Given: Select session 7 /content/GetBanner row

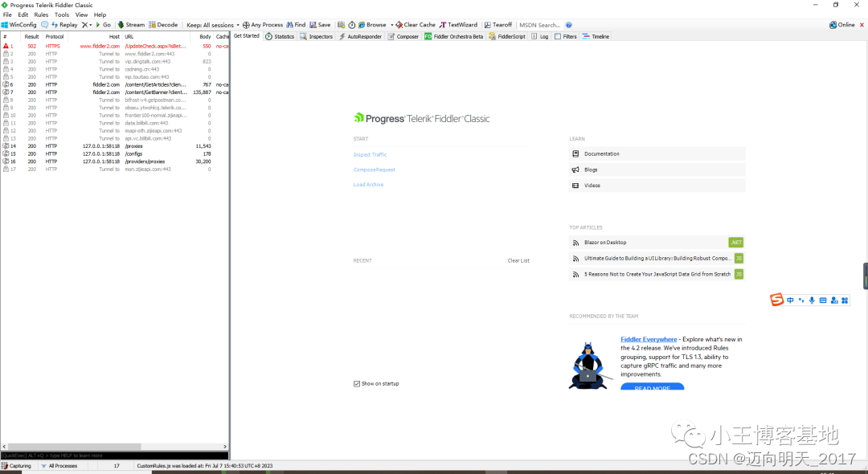Looking at the screenshot, I should [115, 92].
